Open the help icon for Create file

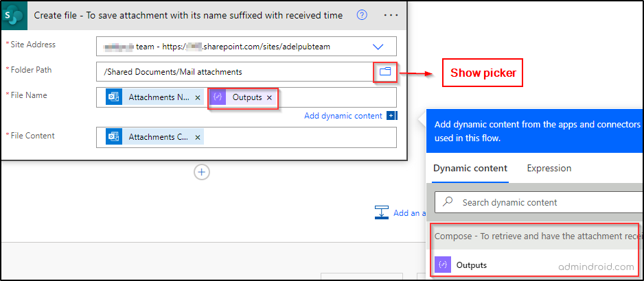click(x=362, y=15)
